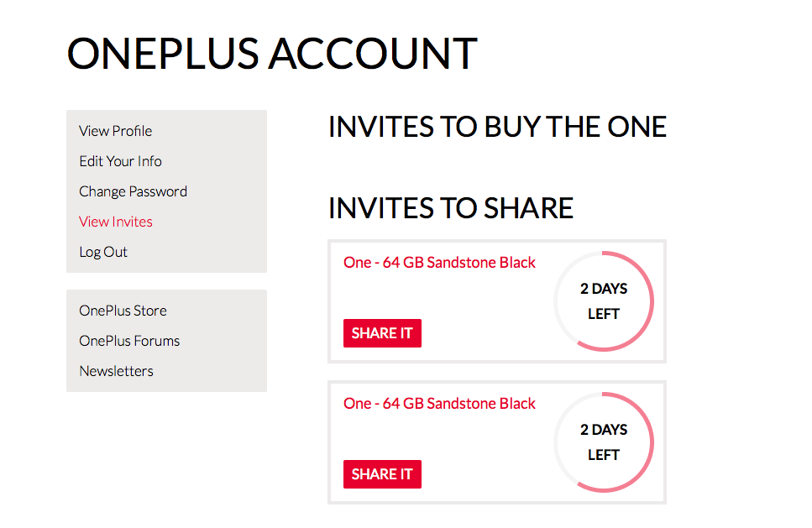Viewport: 812px width, 528px height.
Task: Click the first One - 64 GB Sandstone Black title
Action: 439,262
